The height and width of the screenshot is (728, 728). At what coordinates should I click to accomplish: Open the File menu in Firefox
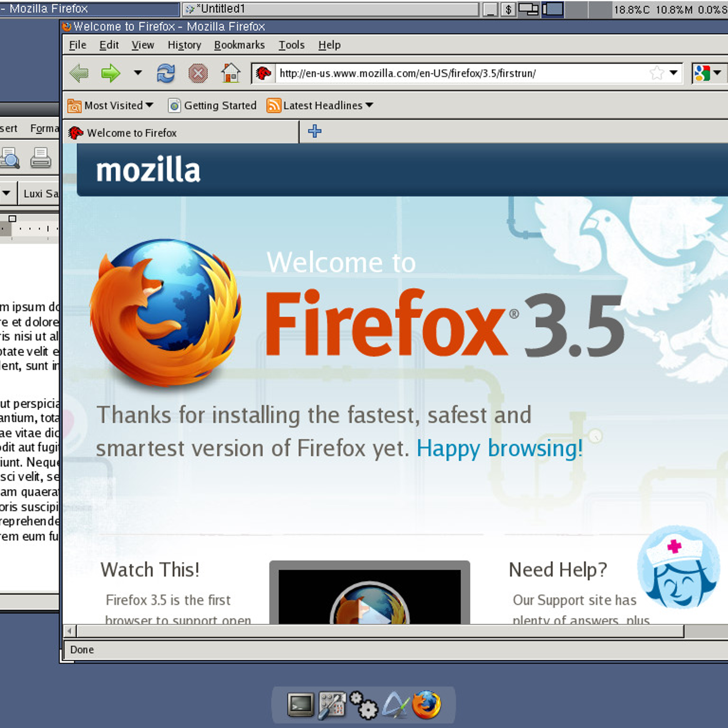[77, 45]
